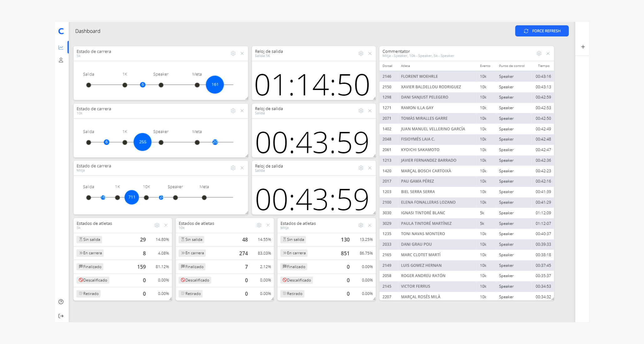
Task: Click the 161 bubble after Meta marker
Action: [215, 84]
